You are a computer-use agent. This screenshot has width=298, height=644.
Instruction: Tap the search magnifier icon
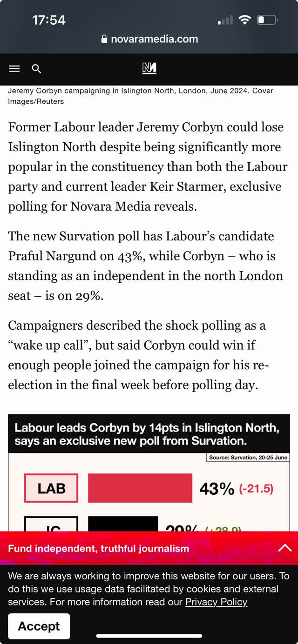click(37, 69)
